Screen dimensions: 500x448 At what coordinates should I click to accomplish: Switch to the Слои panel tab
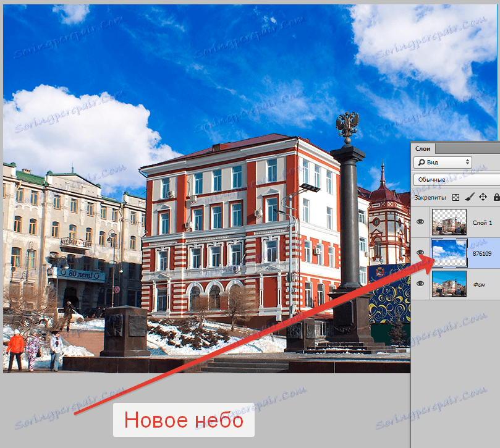(x=424, y=148)
